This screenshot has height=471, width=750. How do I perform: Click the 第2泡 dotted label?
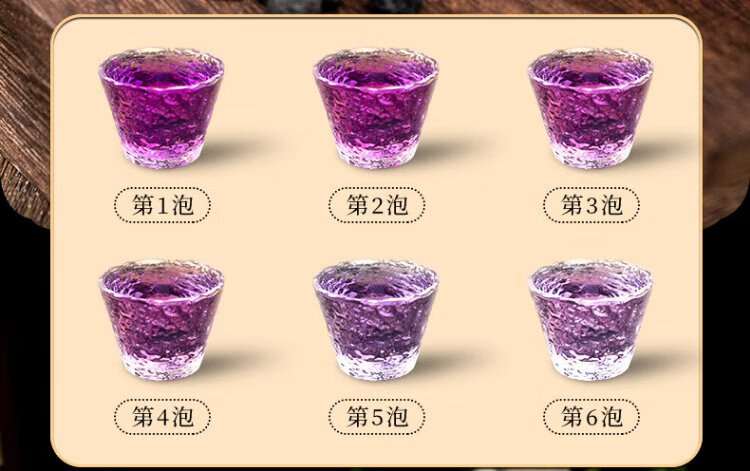377,206
